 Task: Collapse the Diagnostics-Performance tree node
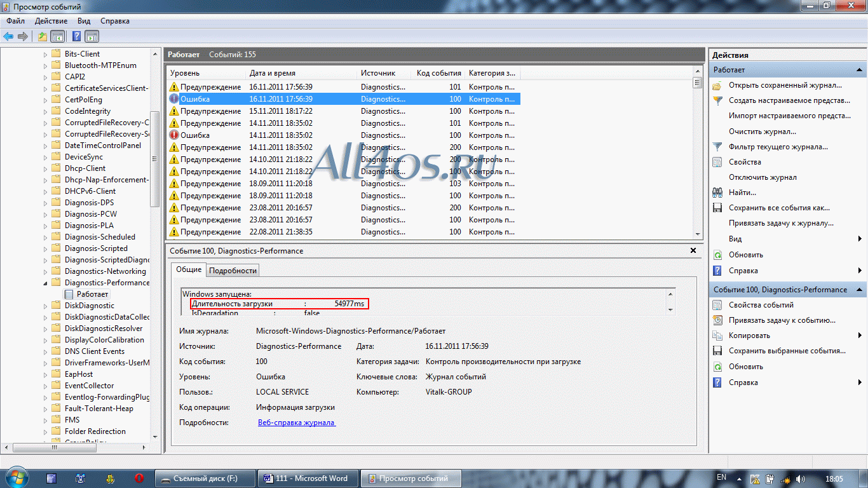pos(45,283)
